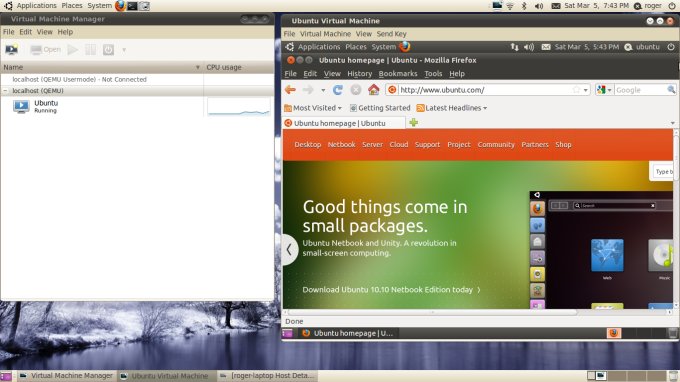Viewport: 680px width, 382px height.
Task: Click the guest volume speaker icon
Action: pyautogui.click(x=529, y=47)
